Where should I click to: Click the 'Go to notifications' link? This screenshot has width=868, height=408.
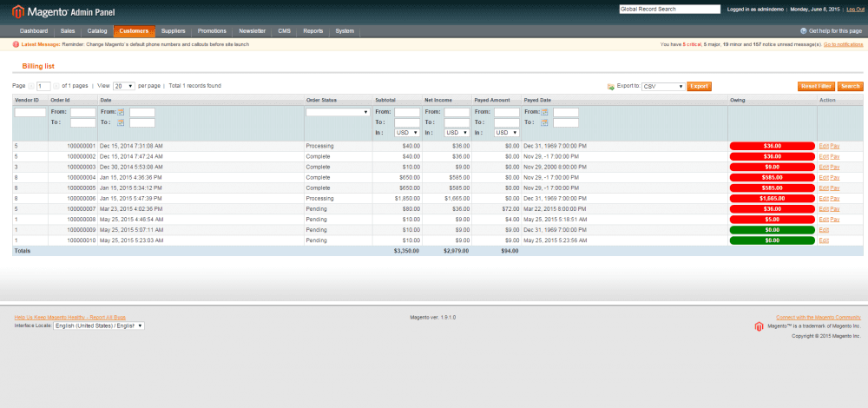point(843,43)
